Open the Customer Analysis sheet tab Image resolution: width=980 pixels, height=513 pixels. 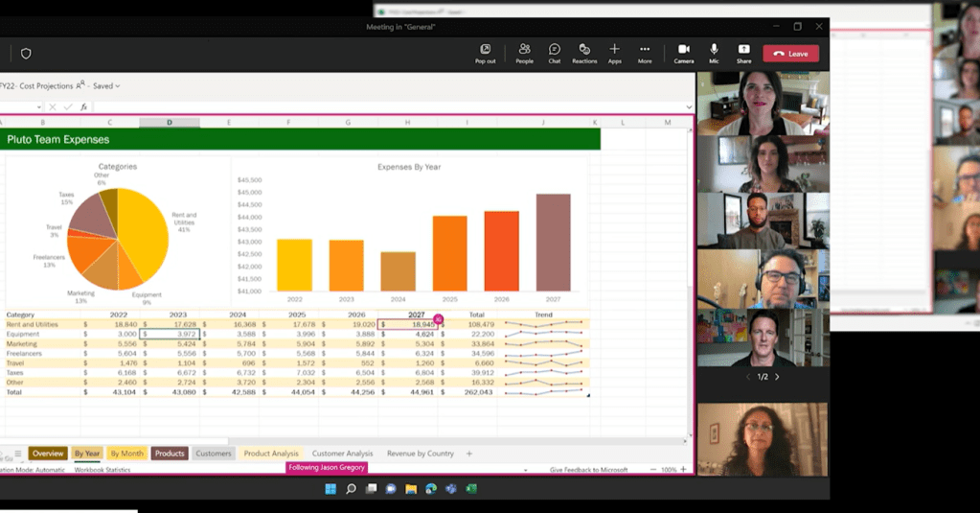[342, 454]
